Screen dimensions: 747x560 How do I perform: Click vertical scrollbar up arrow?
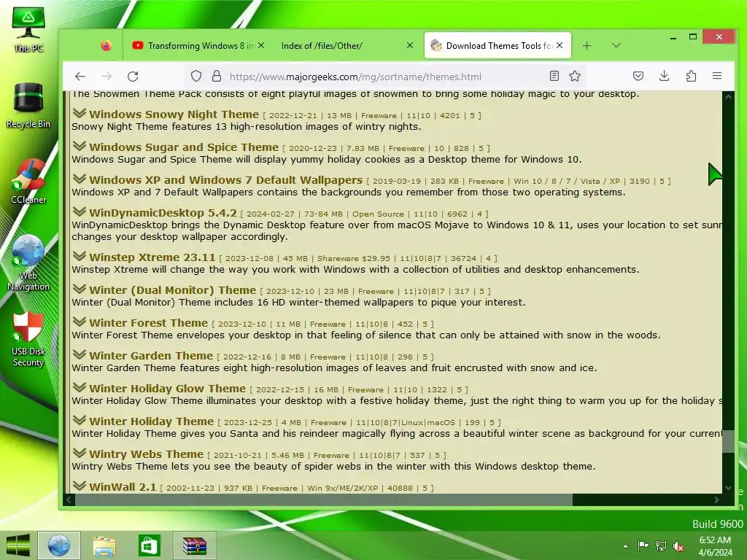pos(728,97)
